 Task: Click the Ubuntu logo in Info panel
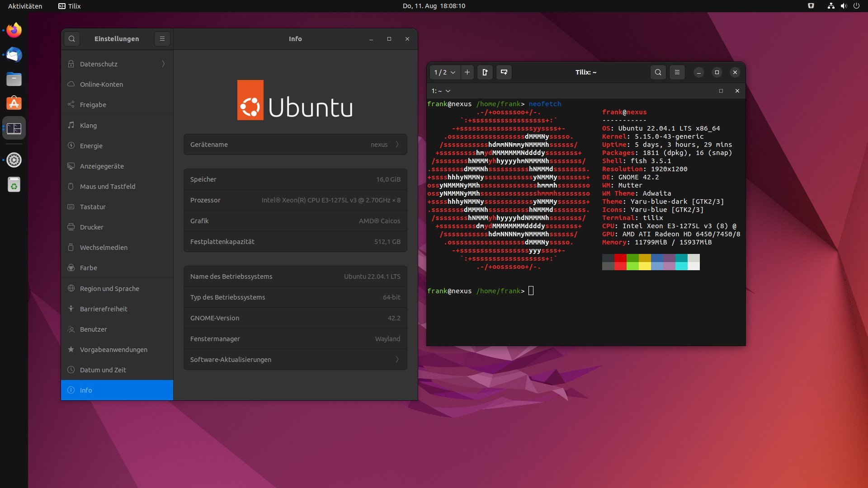(295, 100)
